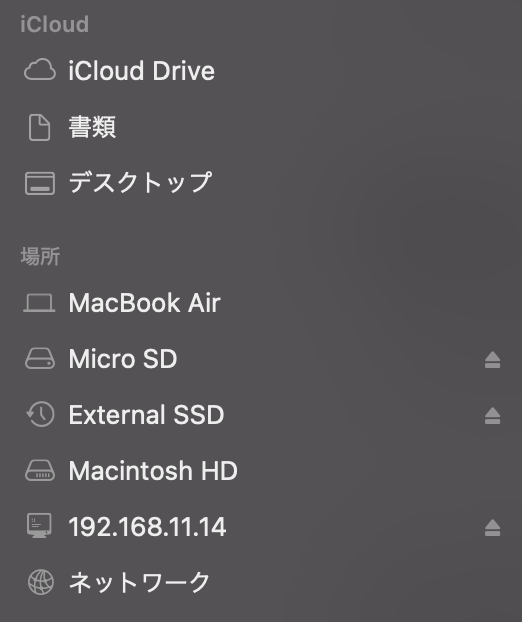
Task: Select the 書類 label
Action: click(92, 127)
